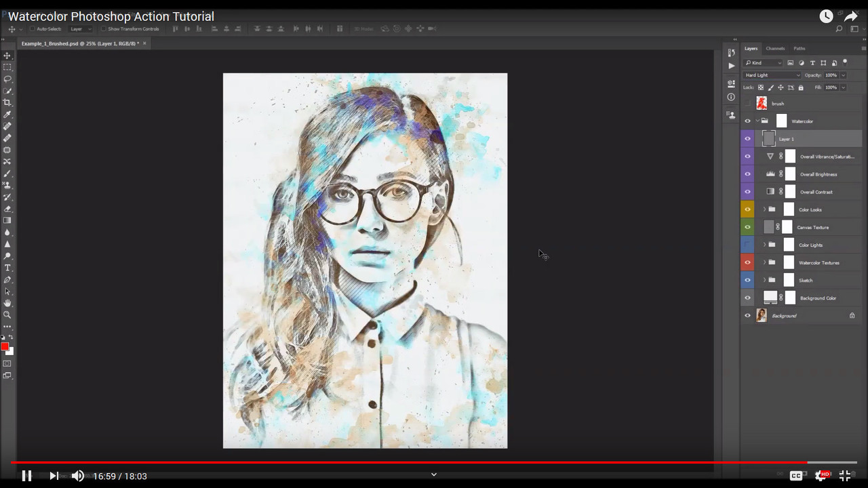The height and width of the screenshot is (488, 868).
Task: Select the Crop tool
Action: tap(7, 101)
